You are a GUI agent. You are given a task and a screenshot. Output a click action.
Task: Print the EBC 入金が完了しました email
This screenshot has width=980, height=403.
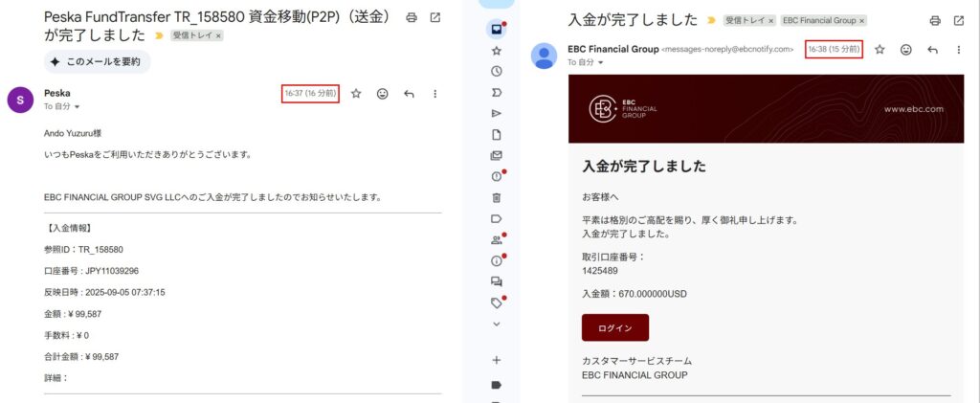[935, 21]
